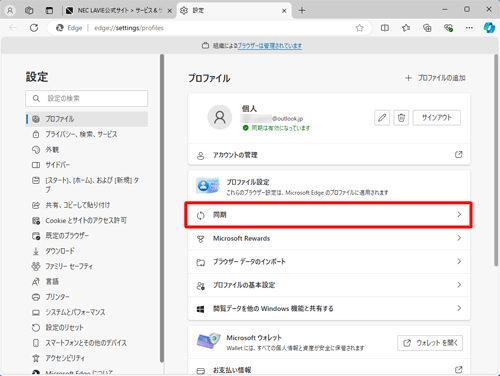Click ウォレットを開く button
Viewport: 500px width, 376px height.
pos(430,343)
